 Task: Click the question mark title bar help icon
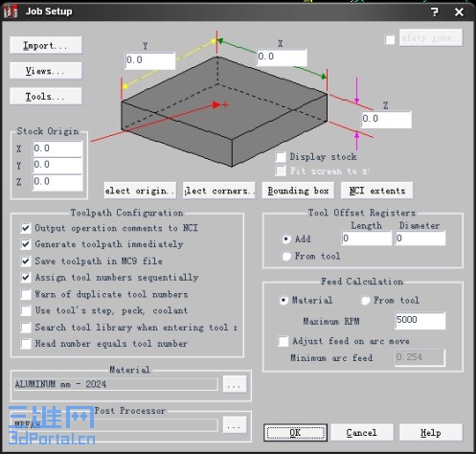[435, 11]
